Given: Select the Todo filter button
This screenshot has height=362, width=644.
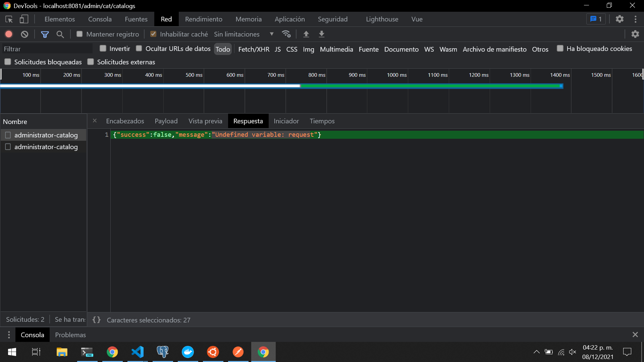Looking at the screenshot, I should tap(223, 49).
